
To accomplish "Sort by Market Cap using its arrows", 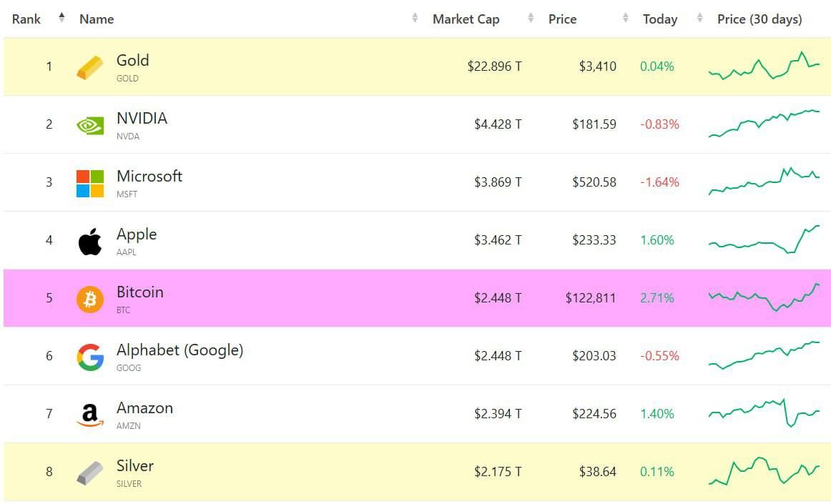I will (531, 18).
